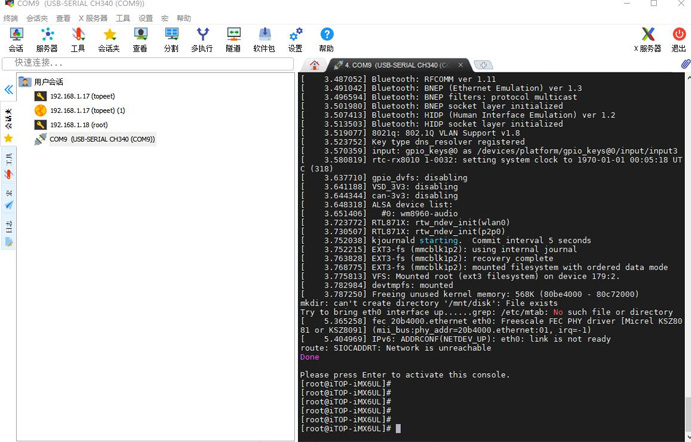Viewport: 691px width, 442px height.
Task: Go to the Home tab icon
Action: 314,65
